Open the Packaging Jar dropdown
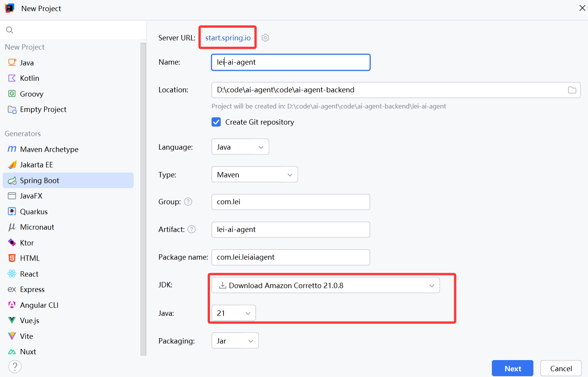The height and width of the screenshot is (377, 588). pos(235,341)
